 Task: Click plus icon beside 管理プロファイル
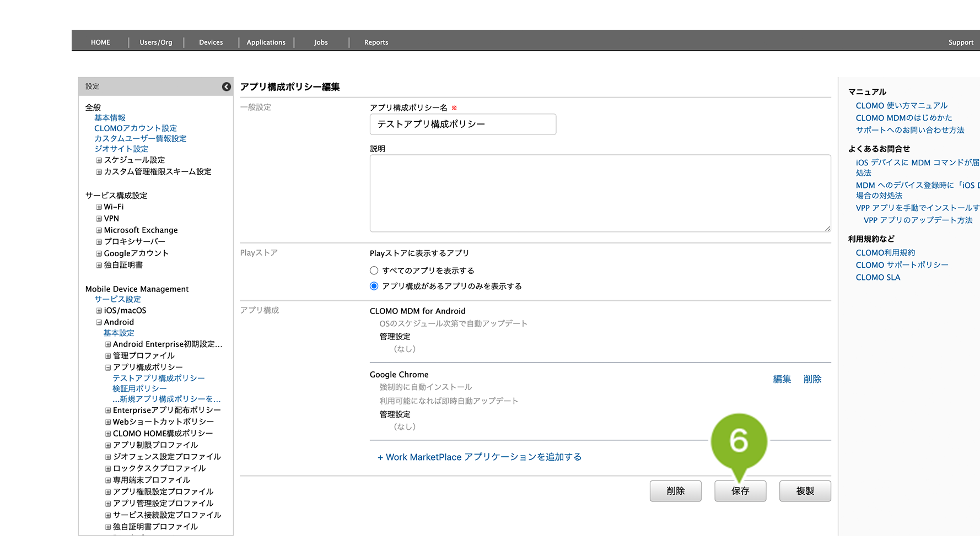click(x=108, y=356)
